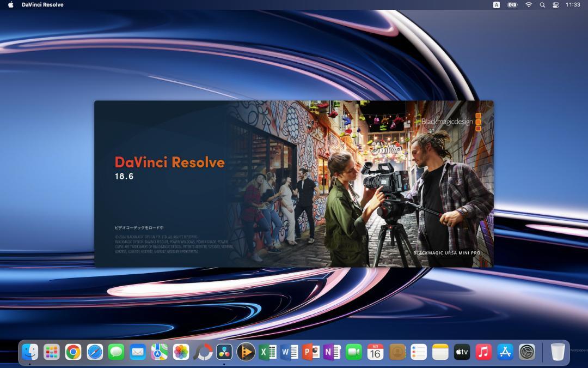Open the orange play-button media app
This screenshot has height=368, width=588.
pos(246,352)
